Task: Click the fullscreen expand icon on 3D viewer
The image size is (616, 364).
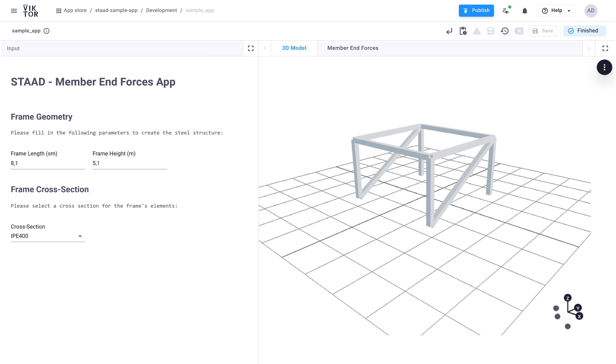Action: [x=605, y=48]
